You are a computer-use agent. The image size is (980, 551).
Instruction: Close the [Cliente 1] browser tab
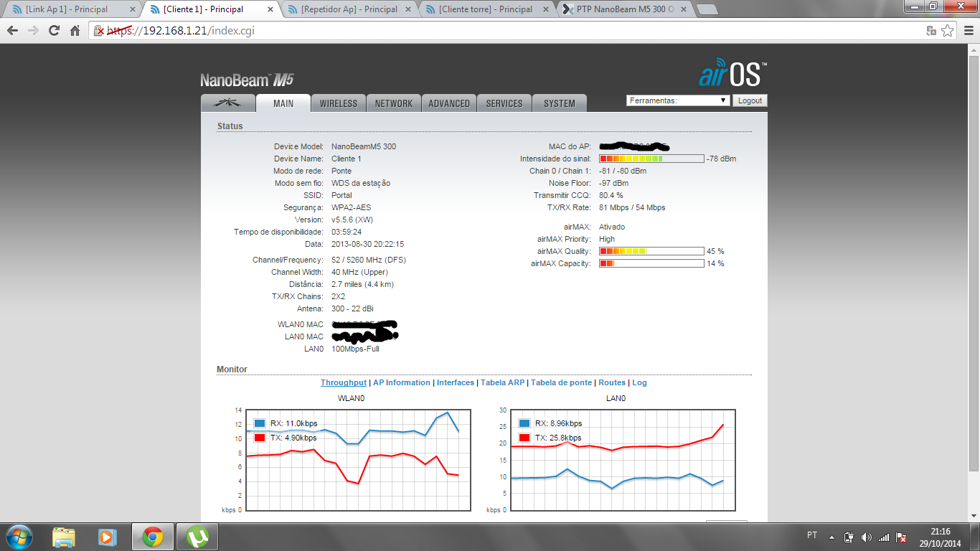pyautogui.click(x=270, y=9)
